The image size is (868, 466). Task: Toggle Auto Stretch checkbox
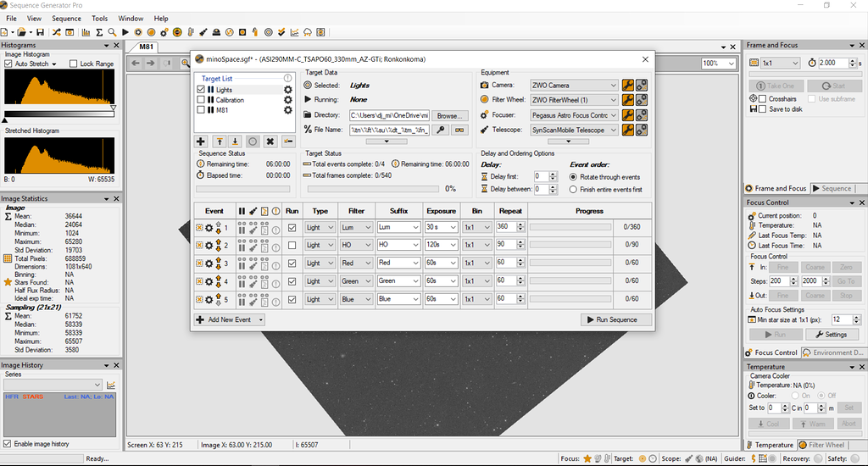(8, 64)
